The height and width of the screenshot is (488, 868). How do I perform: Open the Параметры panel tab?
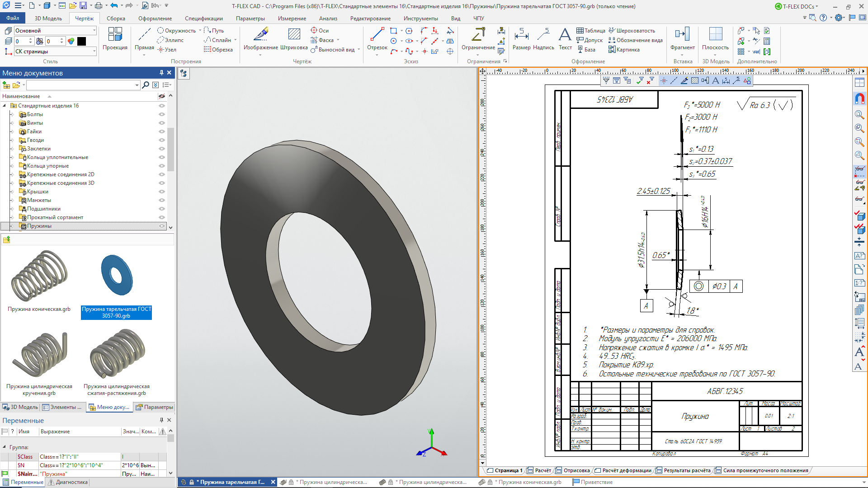point(154,407)
